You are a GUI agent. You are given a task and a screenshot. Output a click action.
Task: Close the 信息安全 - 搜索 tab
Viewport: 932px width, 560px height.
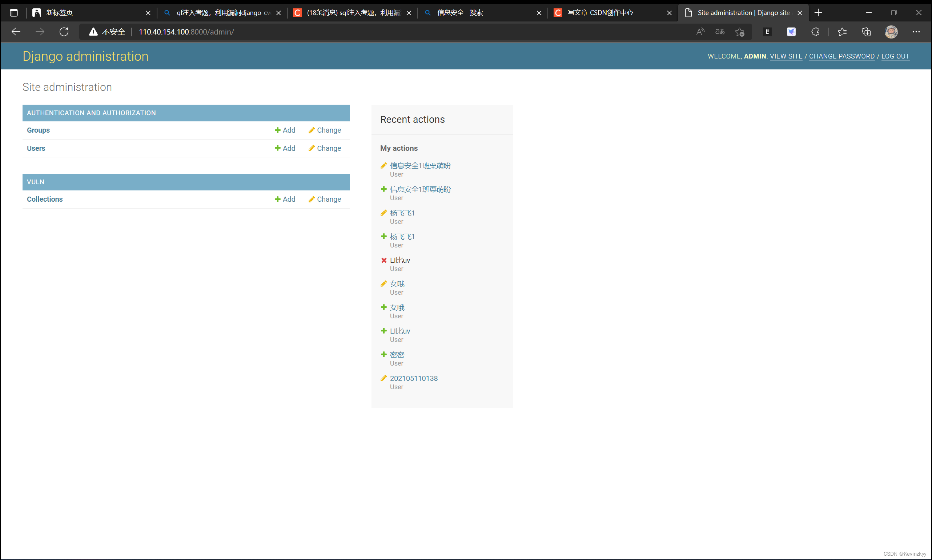(x=539, y=13)
